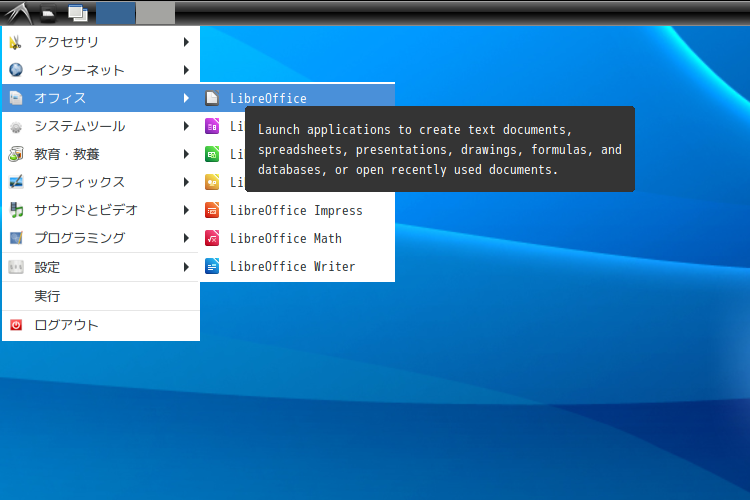
Task: Click the green LibreOffice Calc icon
Action: 212,154
